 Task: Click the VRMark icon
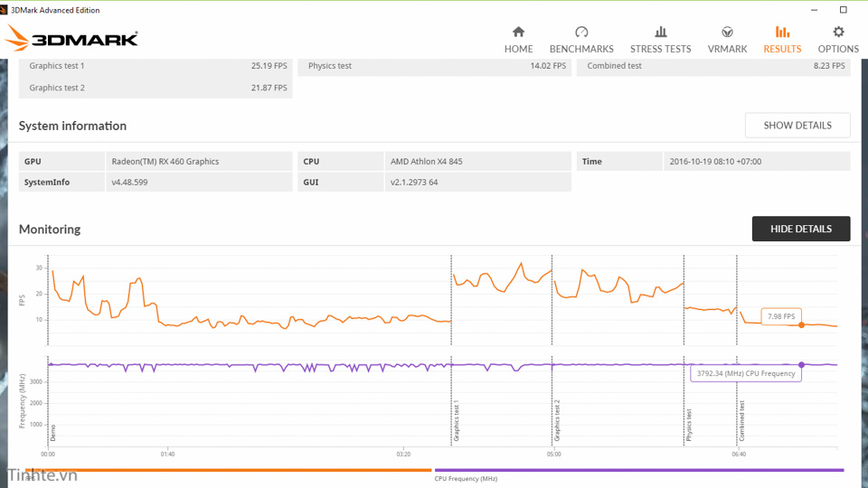(x=727, y=32)
